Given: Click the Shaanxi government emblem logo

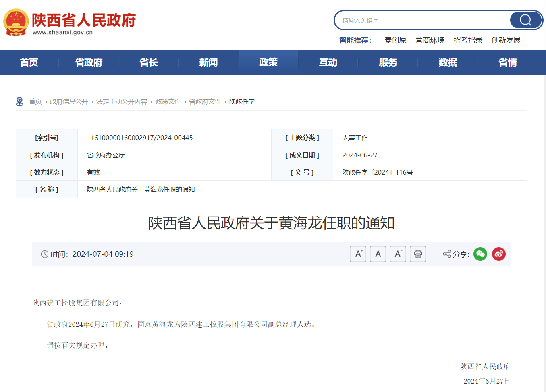Looking at the screenshot, I should [16, 22].
